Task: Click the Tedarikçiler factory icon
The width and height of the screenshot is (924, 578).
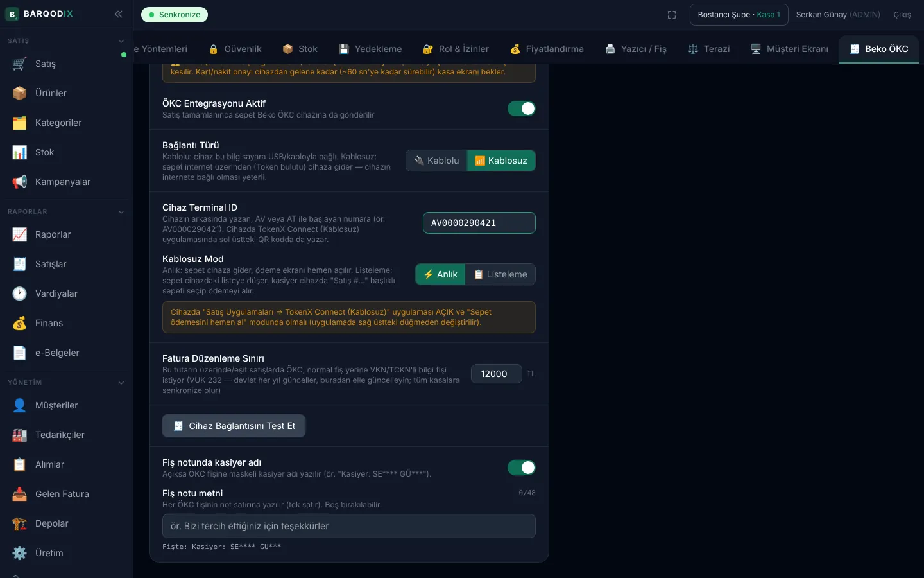Action: tap(20, 435)
